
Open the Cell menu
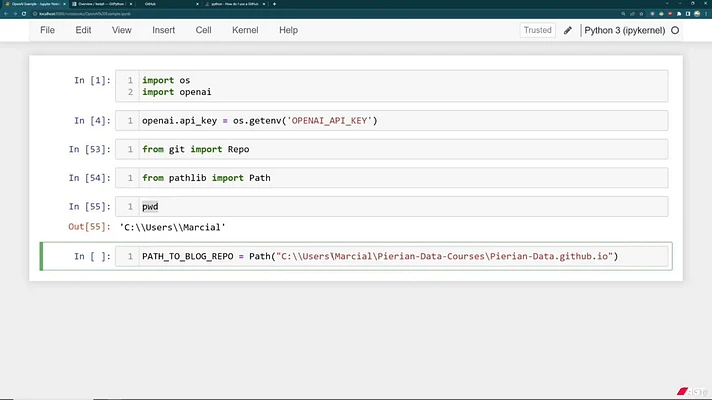[203, 30]
